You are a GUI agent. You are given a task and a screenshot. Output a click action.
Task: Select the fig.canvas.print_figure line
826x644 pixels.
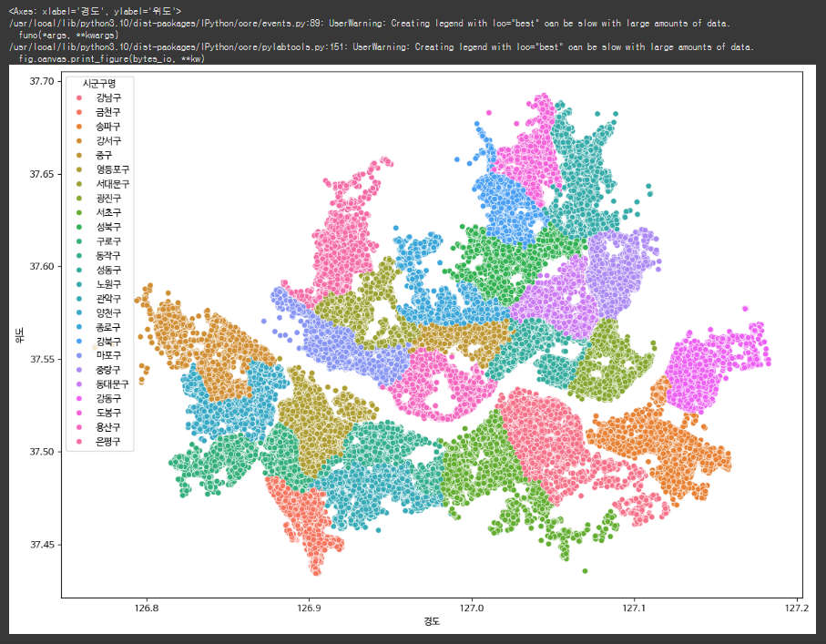112,58
